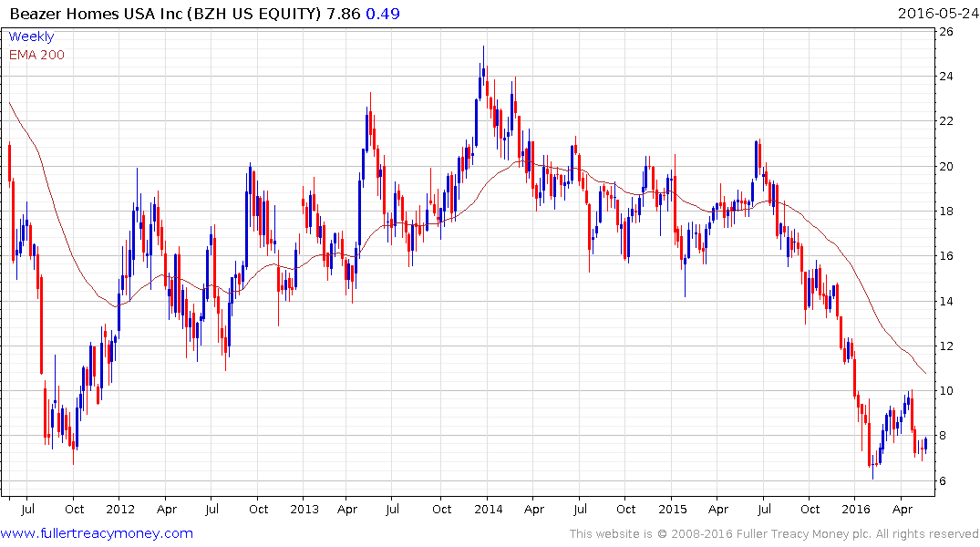Click the '22' price axis label
Image resolution: width=980 pixels, height=547 pixels.
(x=946, y=121)
